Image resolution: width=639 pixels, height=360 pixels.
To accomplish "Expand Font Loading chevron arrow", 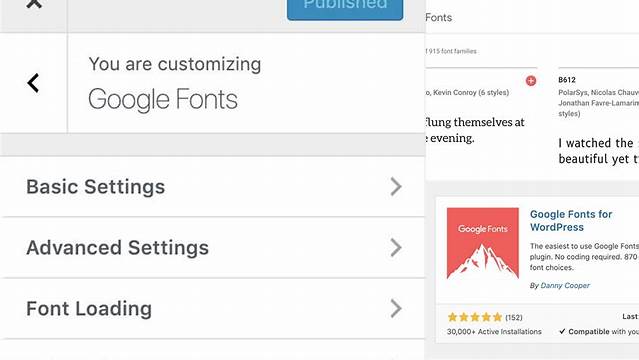I will 396,308.
